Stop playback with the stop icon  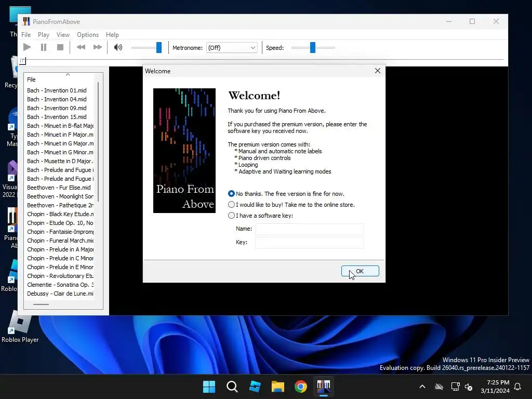(x=60, y=47)
